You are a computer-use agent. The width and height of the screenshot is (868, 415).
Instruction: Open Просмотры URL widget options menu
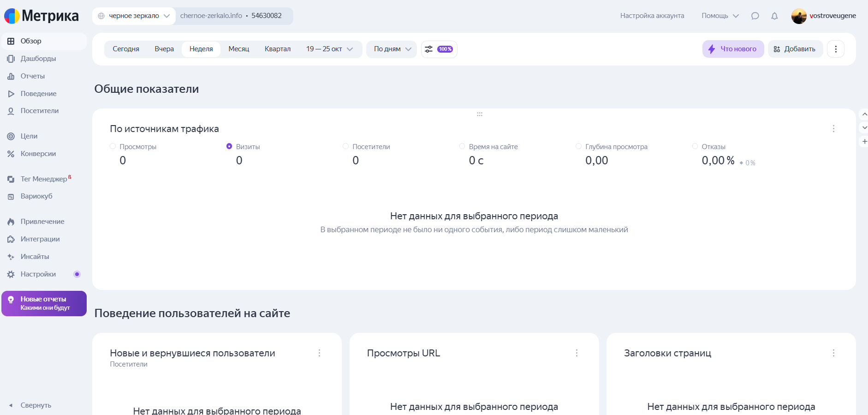576,353
